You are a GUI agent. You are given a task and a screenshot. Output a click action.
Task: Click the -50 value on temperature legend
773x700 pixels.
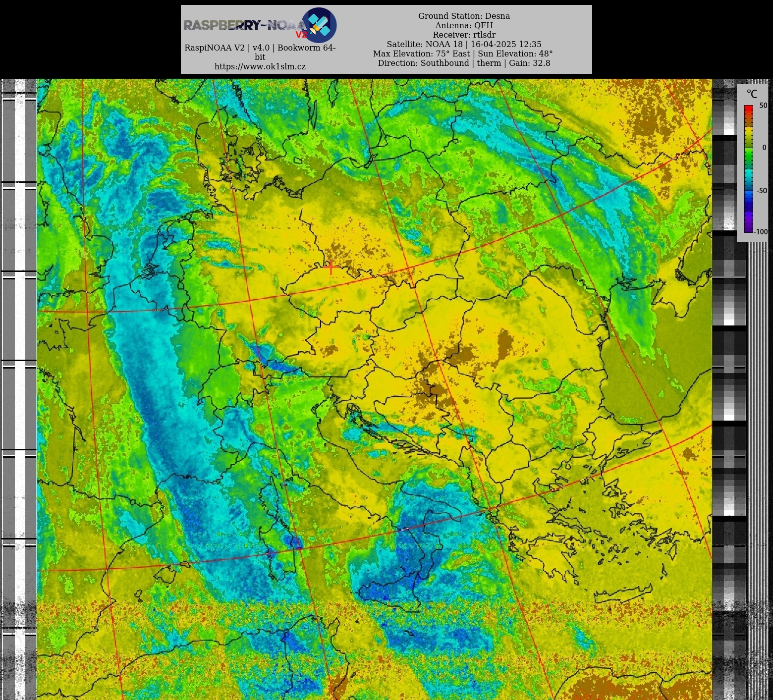(762, 191)
